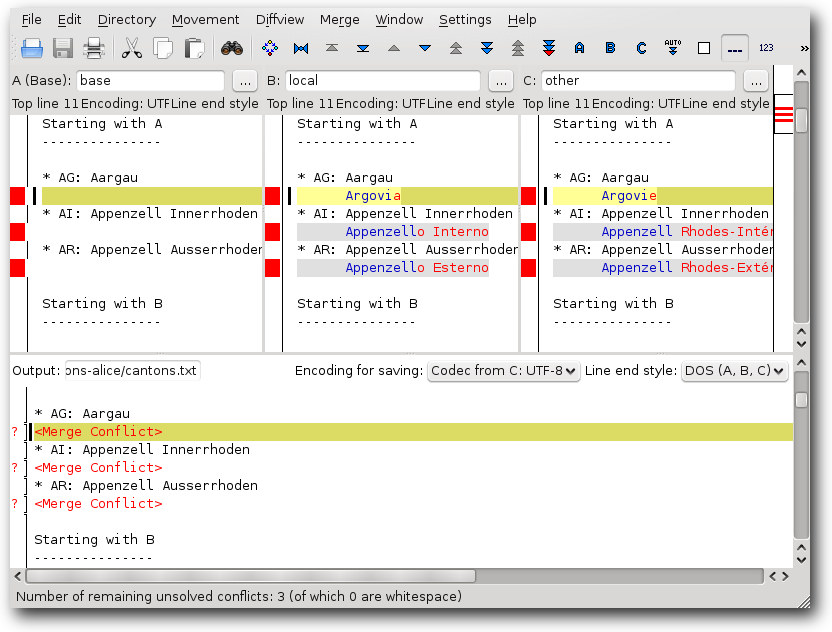Screen dimensions: 832x632
Task: Click the highlighted Merge Conflict line
Action: point(411,431)
